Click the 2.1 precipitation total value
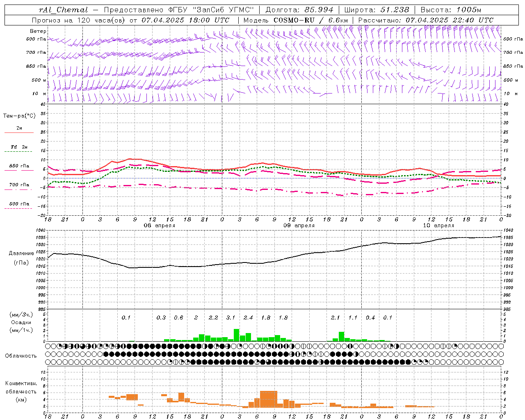Image resolution: width=525 pixels, height=420 pixels. point(336,317)
